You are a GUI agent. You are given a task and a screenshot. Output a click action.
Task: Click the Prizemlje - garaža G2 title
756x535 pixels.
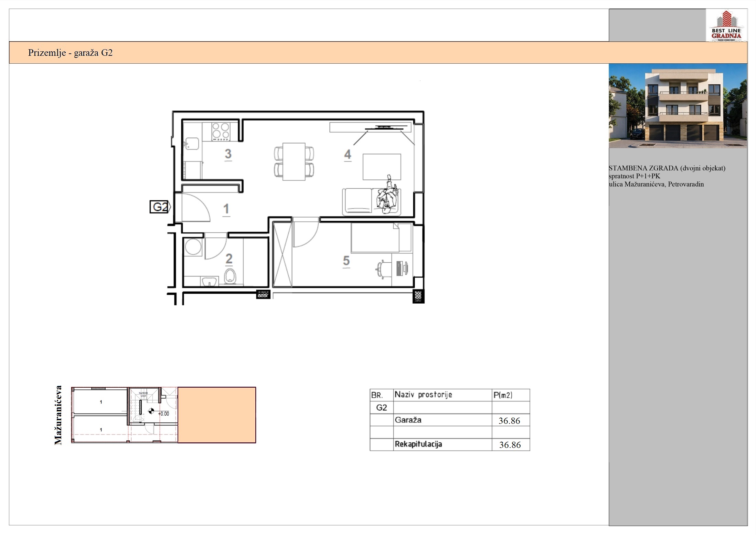click(70, 53)
